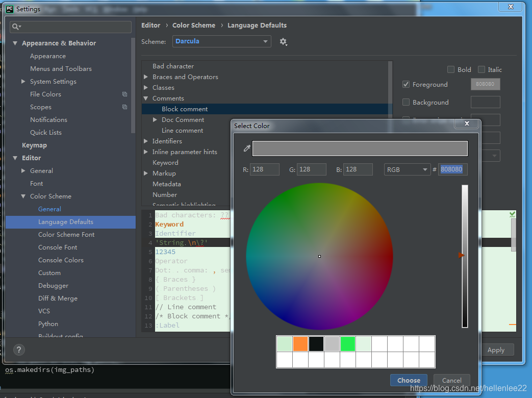532x398 pixels.
Task: Click the copy icon next to Scopes
Action: pos(124,107)
